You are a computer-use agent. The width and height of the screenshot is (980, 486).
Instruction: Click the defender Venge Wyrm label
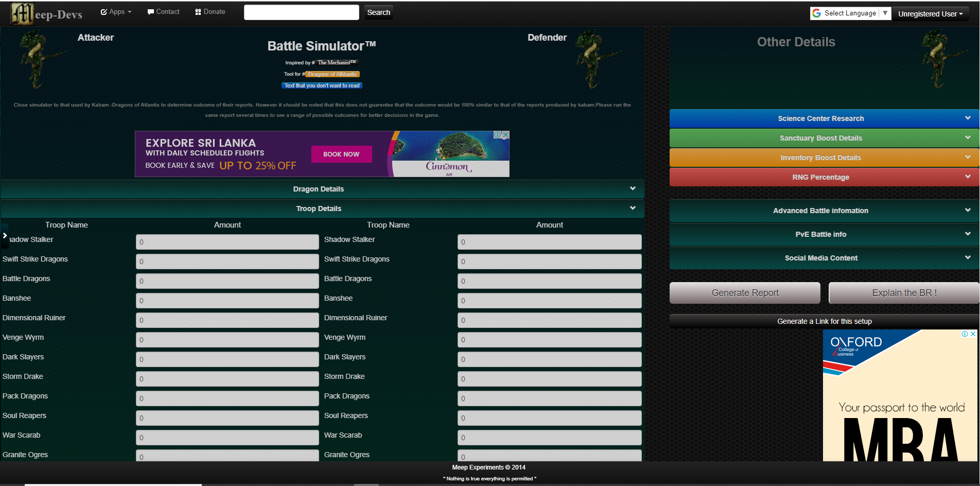[345, 337]
